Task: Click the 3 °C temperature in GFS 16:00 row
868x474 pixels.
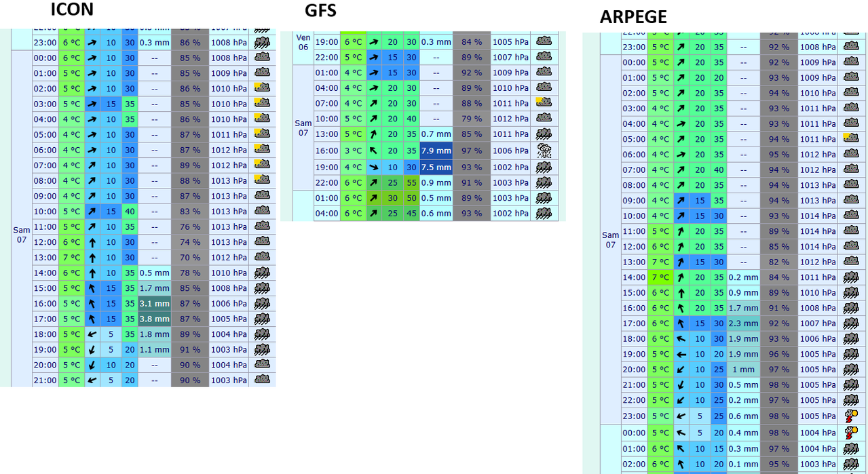Action: pos(353,151)
